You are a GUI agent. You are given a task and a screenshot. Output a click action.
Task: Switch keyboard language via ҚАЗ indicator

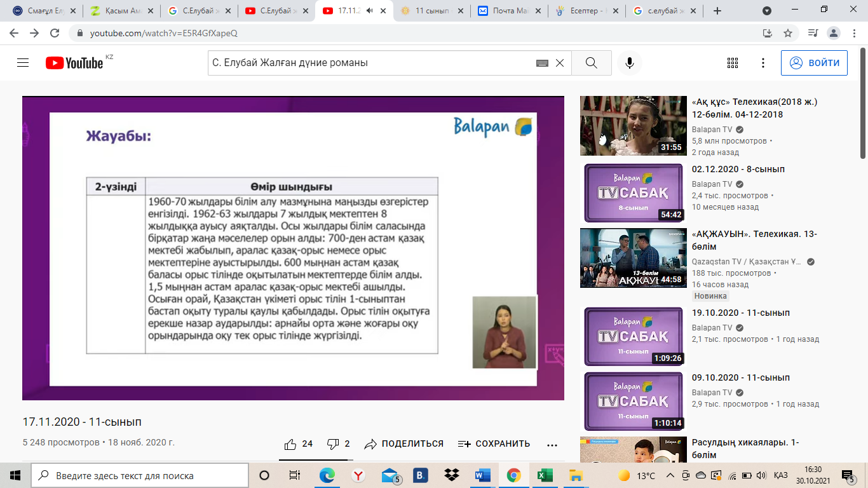(x=781, y=475)
